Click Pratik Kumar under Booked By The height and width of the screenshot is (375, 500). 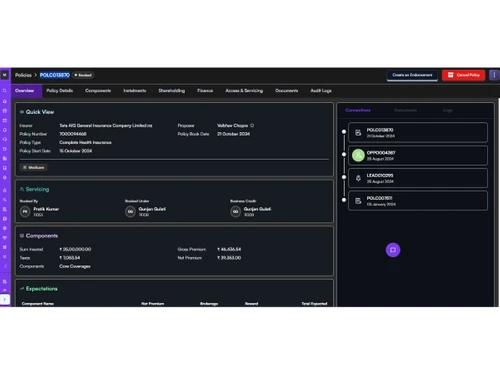(x=46, y=209)
